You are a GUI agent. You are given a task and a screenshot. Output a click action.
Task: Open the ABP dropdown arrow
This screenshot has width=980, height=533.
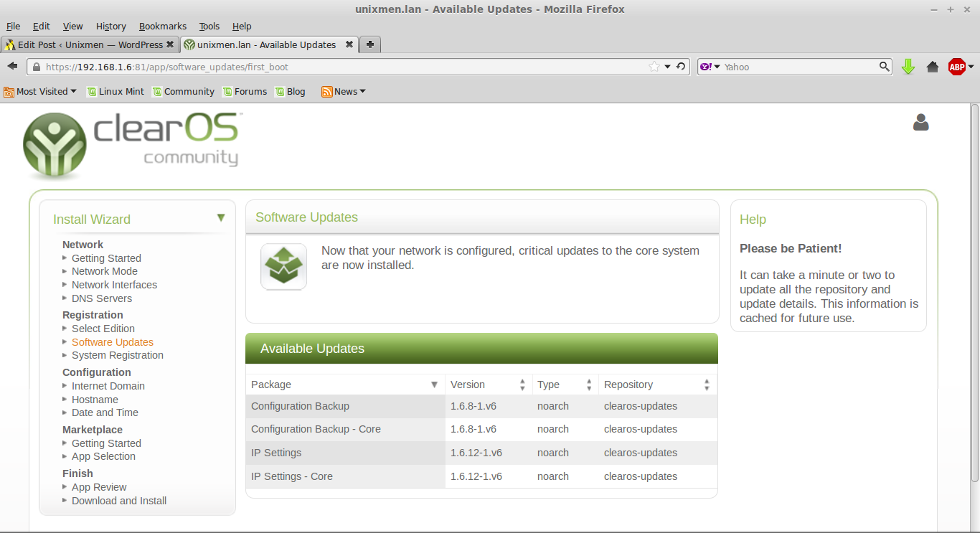click(x=971, y=67)
